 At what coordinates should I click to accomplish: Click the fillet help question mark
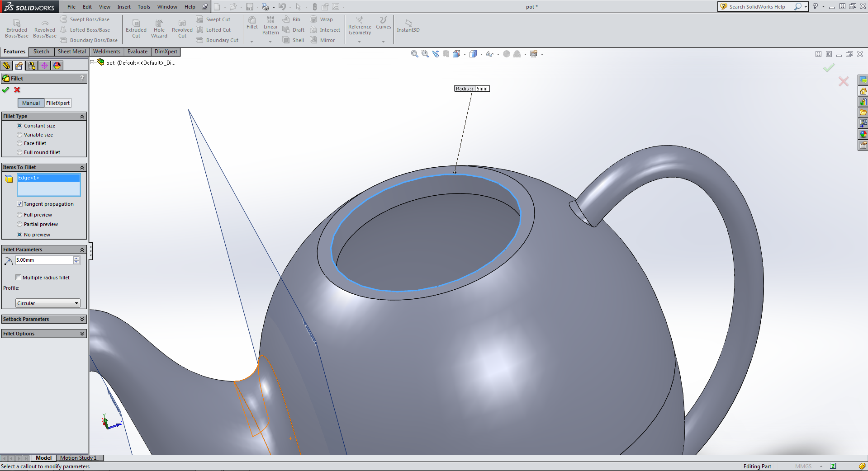click(x=82, y=78)
